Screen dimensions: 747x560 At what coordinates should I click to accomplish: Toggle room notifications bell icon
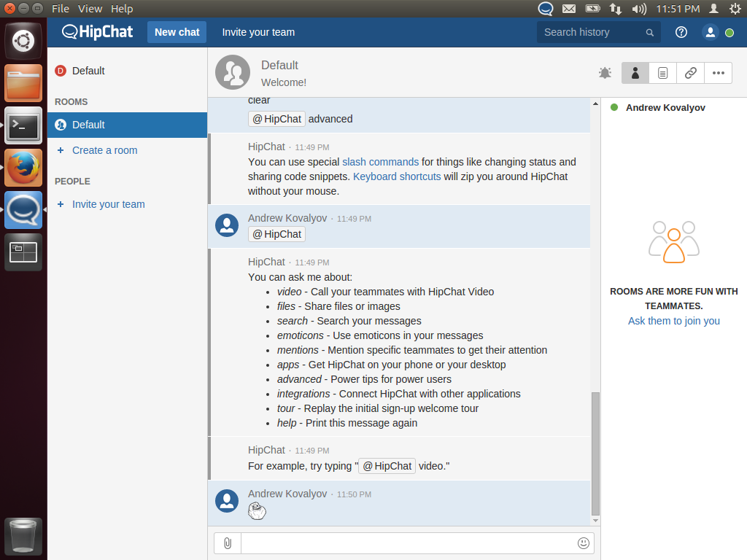pyautogui.click(x=605, y=73)
